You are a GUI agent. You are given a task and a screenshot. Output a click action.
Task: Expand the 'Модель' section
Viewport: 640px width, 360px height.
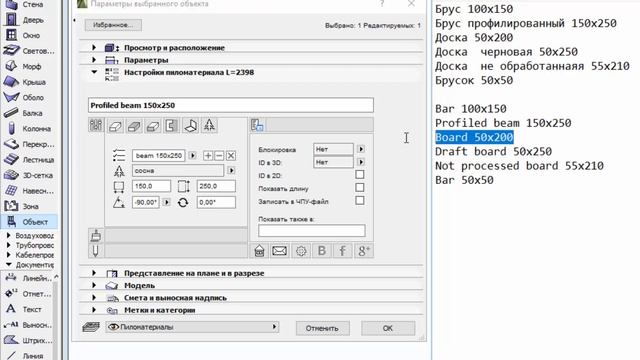tap(94, 285)
